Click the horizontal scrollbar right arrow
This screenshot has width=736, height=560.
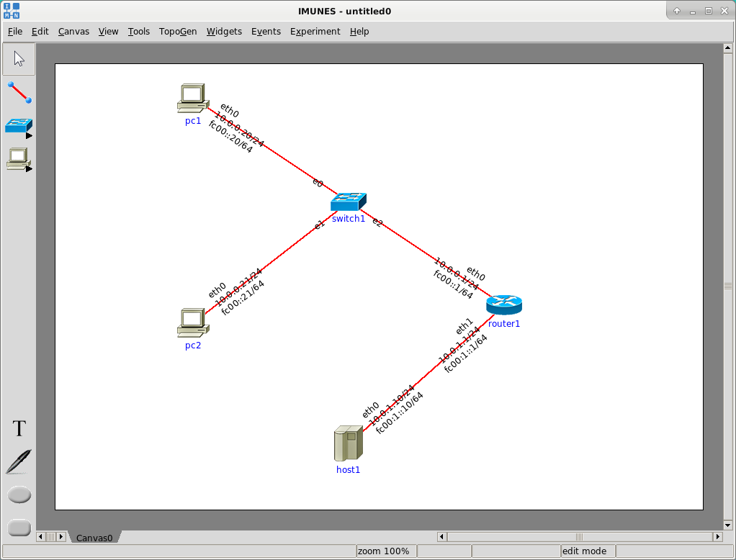click(717, 537)
